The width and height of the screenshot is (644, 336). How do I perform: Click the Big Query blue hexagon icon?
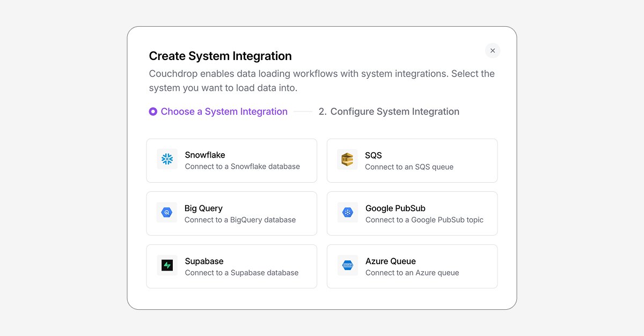click(167, 213)
